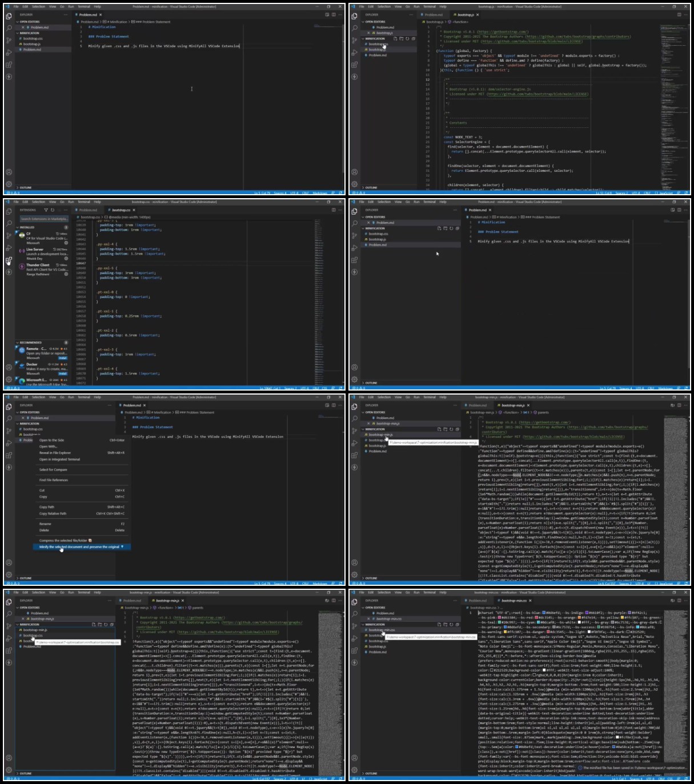Click New File icon in bootstrap.js window explorer
This screenshot has height=784, width=694.
(x=395, y=39)
